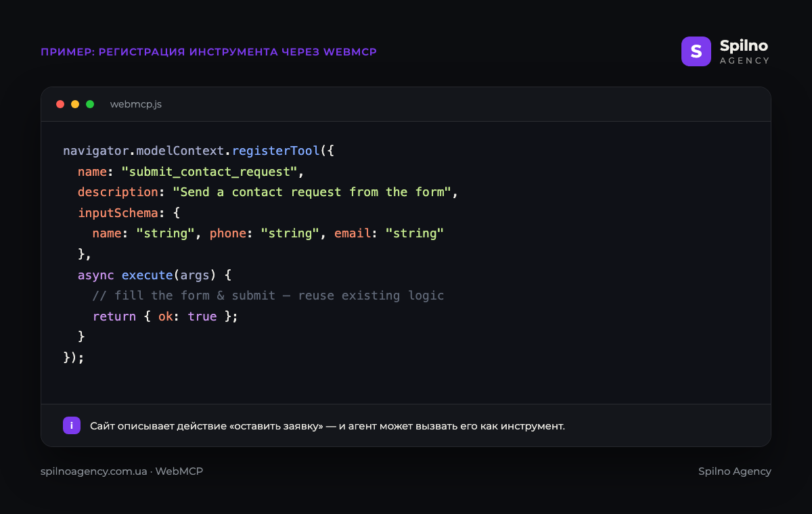Open the spilnoagency.com.ua link at bottom left
Viewport: 812px width, 514px height.
point(94,471)
